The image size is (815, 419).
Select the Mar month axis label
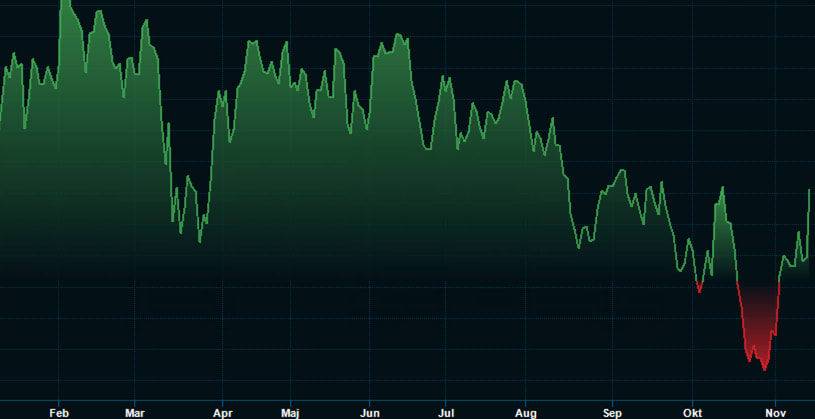pos(135,412)
